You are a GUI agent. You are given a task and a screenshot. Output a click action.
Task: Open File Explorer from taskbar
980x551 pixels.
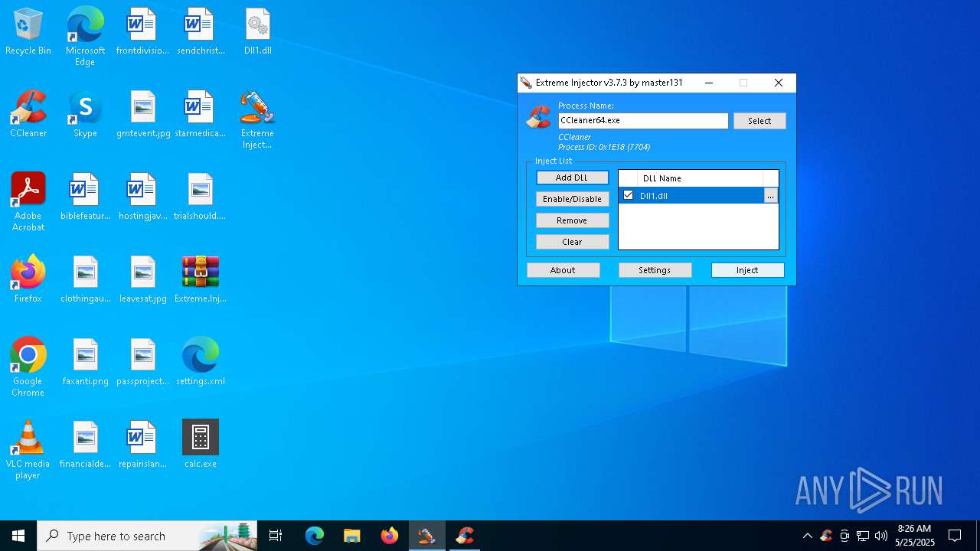(x=351, y=536)
